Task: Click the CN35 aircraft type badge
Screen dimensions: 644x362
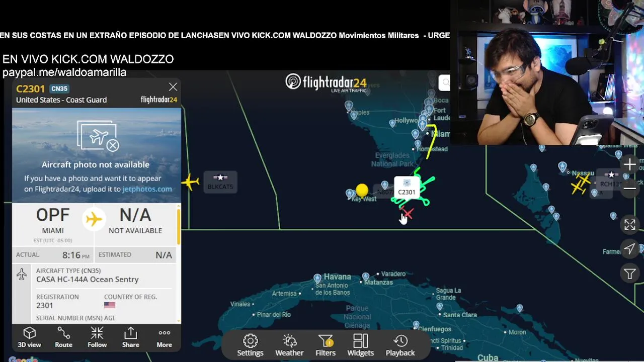Action: coord(59,89)
